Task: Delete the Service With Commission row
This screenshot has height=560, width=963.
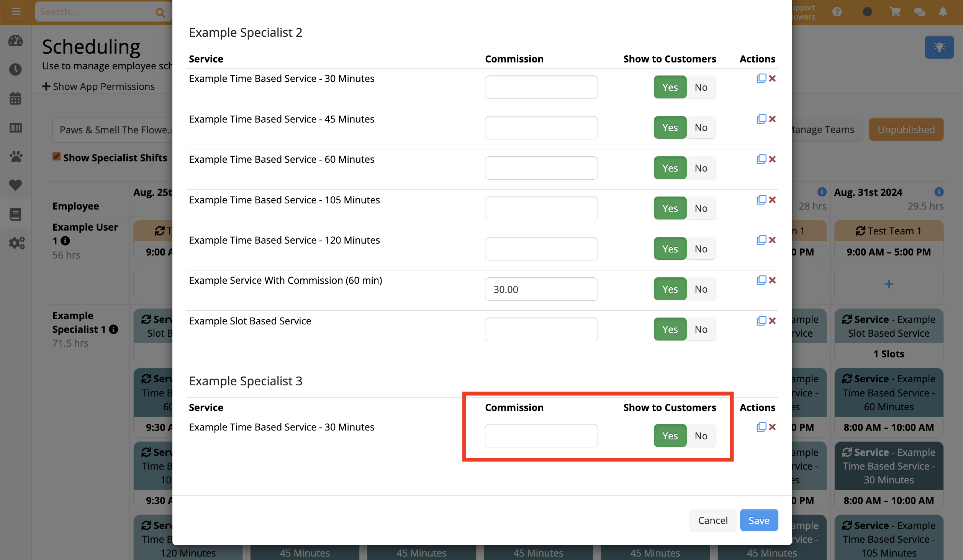Action: 772,280
